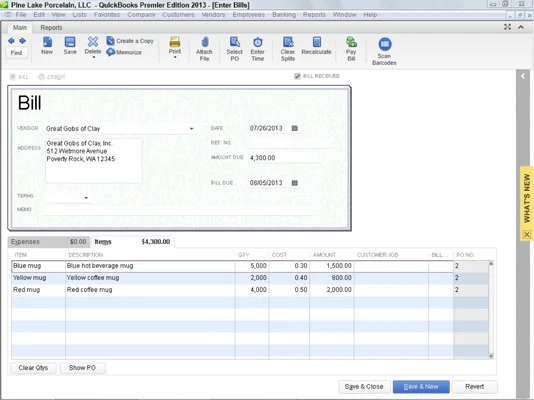Click the Amount Due field

(284, 158)
